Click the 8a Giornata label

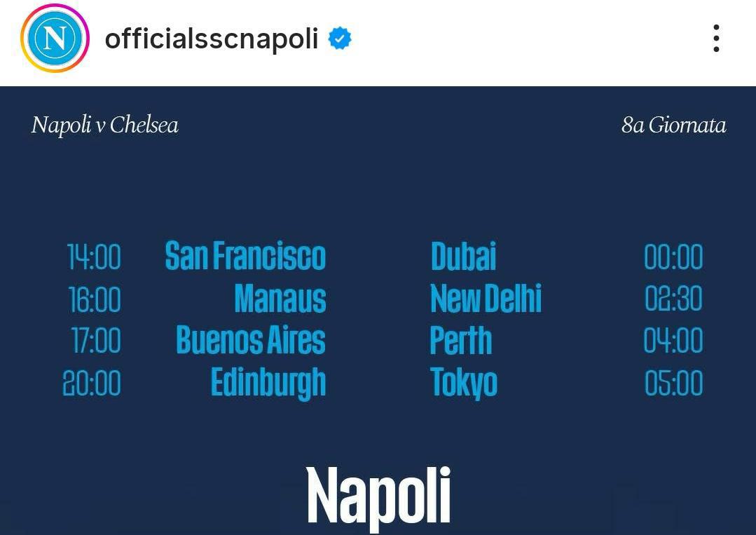[673, 126]
